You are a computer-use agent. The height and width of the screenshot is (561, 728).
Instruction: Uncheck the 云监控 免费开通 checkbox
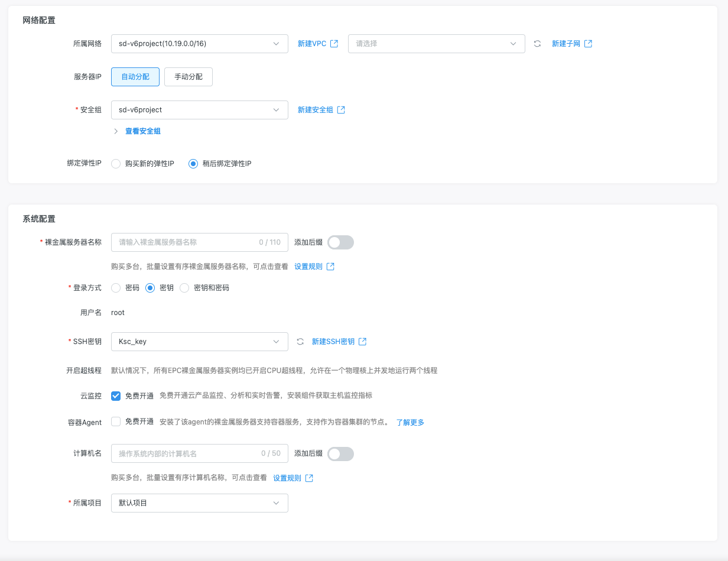(116, 396)
